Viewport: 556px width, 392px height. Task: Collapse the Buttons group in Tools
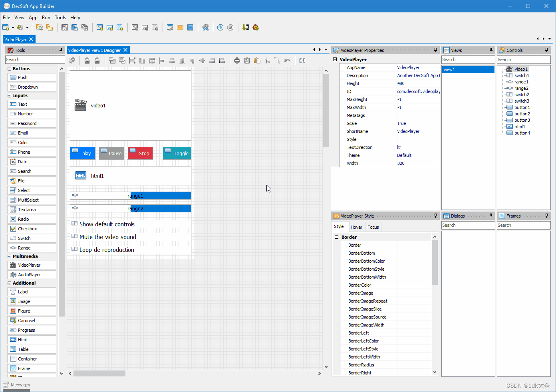[10, 69]
